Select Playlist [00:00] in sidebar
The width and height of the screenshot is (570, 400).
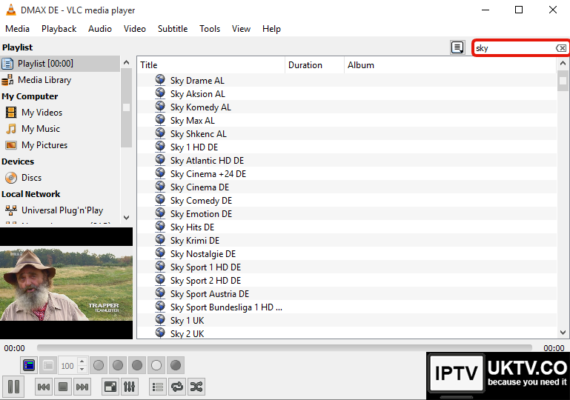click(x=60, y=64)
